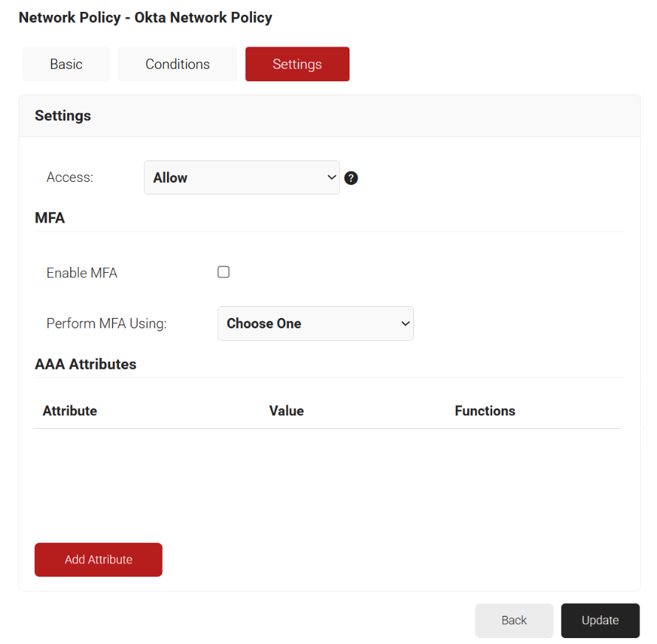Click the Access help question mark icon
657x644 pixels.
[351, 178]
